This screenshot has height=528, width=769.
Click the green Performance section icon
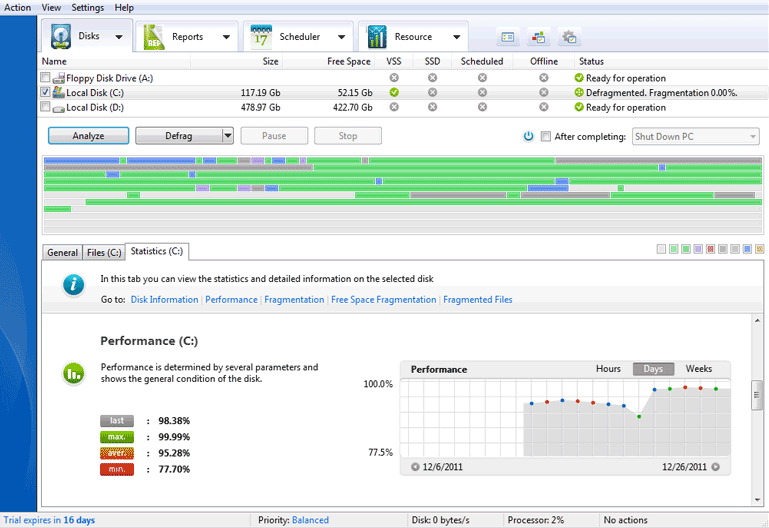[73, 373]
